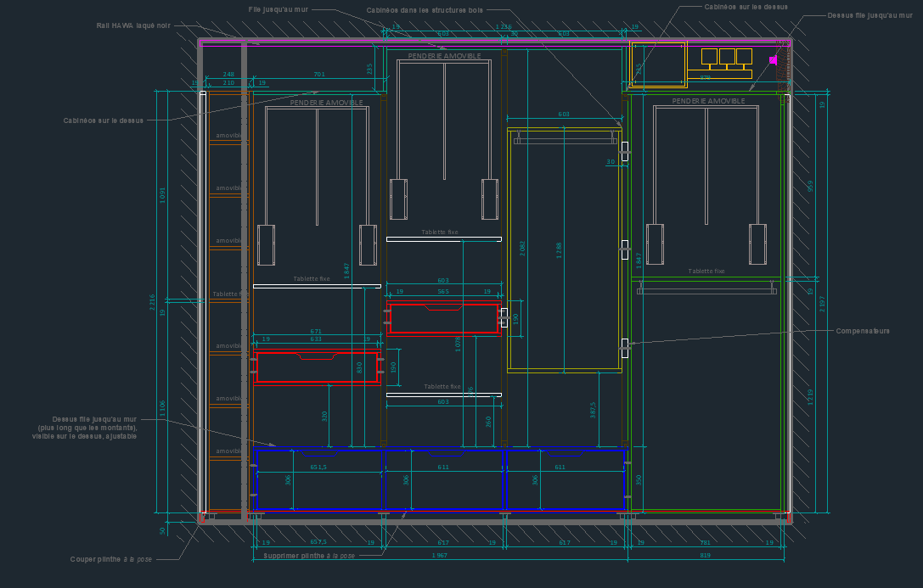Select the red drawer under the 633 dimension
This screenshot has width=923, height=588.
click(x=315, y=368)
